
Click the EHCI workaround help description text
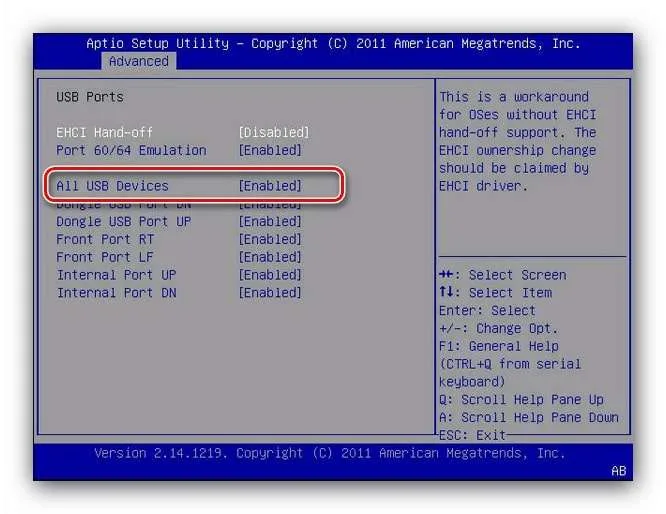coord(518,141)
